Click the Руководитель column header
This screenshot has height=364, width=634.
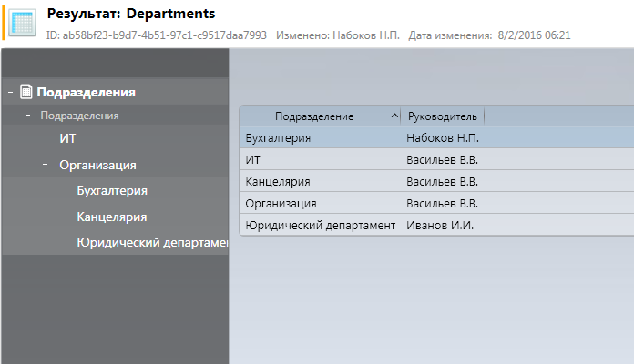click(442, 116)
